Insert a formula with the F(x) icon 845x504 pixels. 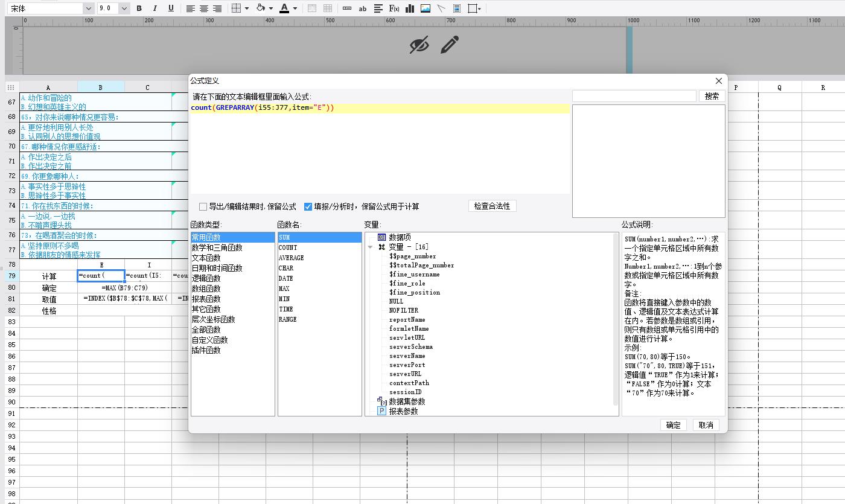pyautogui.click(x=394, y=8)
